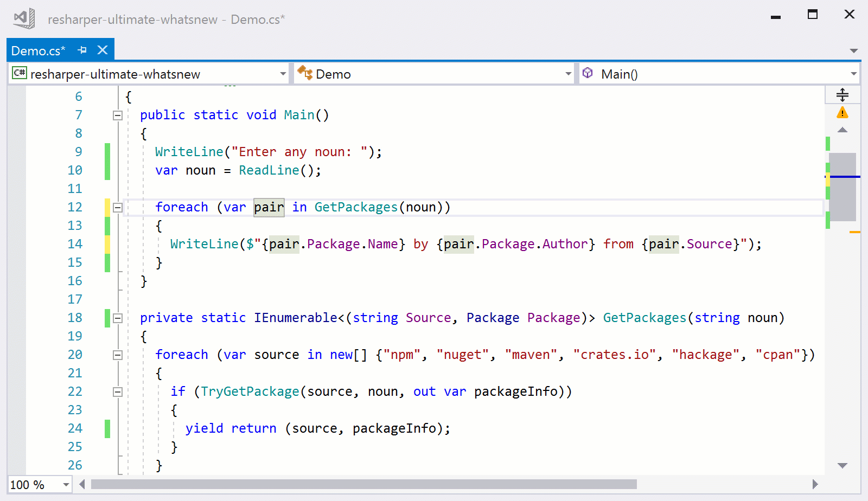Click 'ReadLine' on line 10

(x=269, y=170)
